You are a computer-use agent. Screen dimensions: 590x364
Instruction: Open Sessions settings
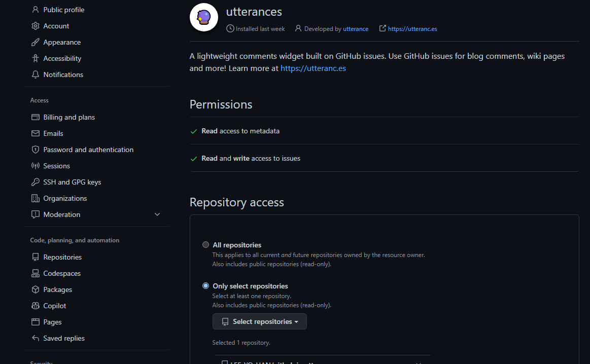pyautogui.click(x=56, y=166)
